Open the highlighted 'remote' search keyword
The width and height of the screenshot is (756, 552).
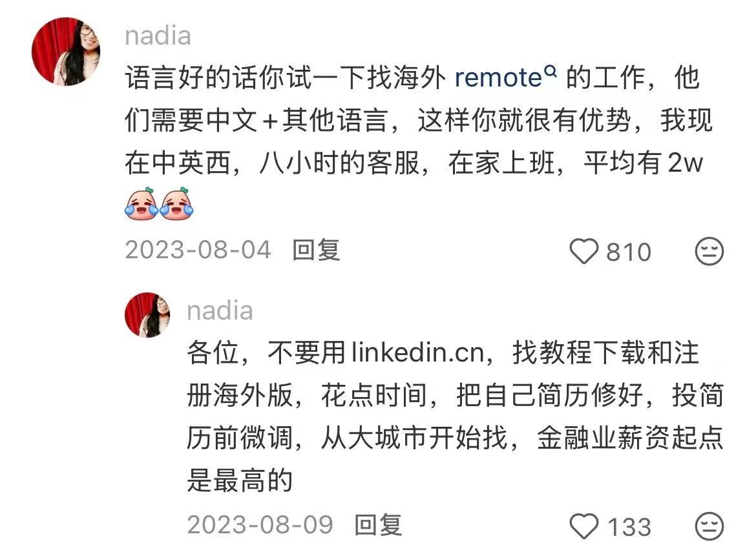[499, 78]
